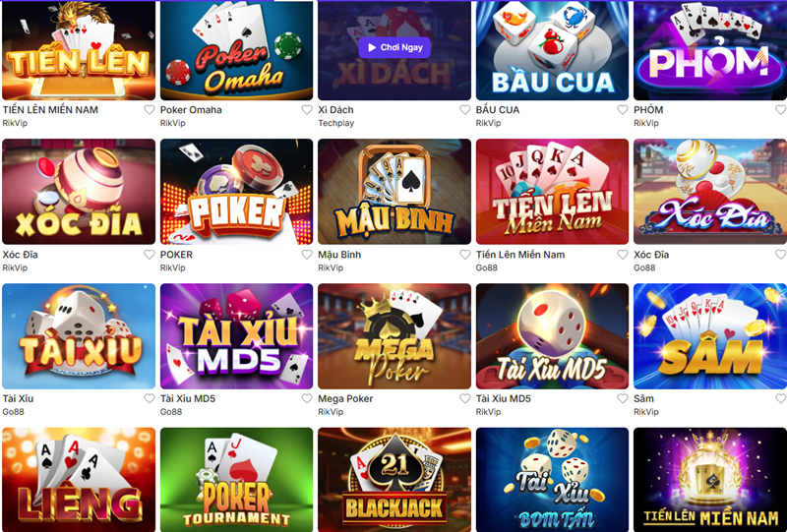Click the Mega Poker title link
Viewport: 787px width, 532px height.
click(345, 399)
